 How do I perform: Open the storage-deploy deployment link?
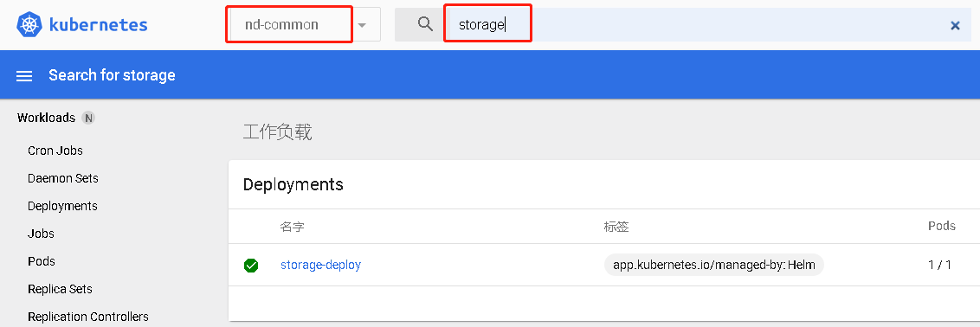tap(320, 265)
